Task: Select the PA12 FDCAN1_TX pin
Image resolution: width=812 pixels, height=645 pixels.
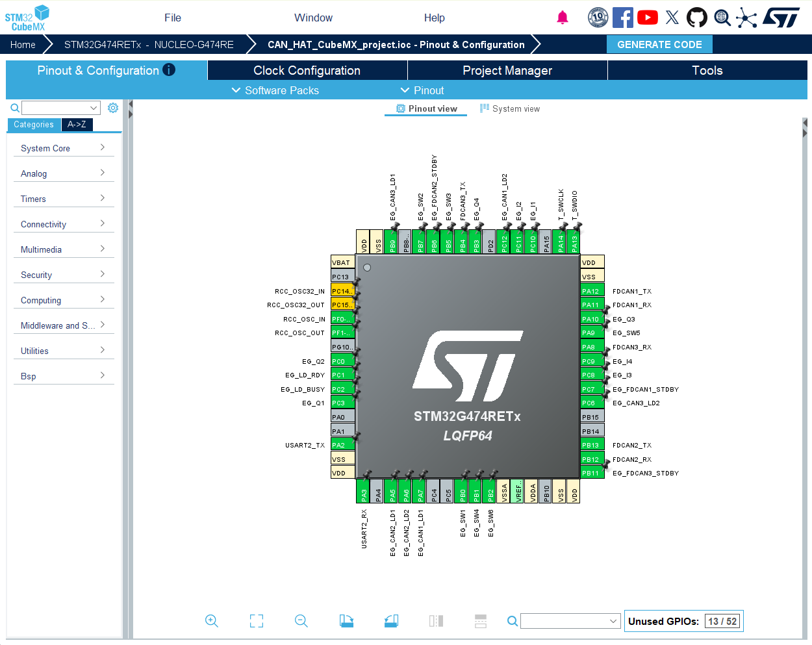Action: 592,291
